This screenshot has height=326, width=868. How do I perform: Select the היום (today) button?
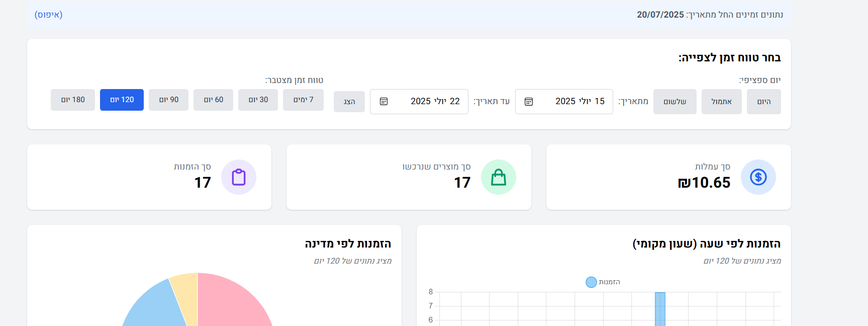[x=763, y=102]
